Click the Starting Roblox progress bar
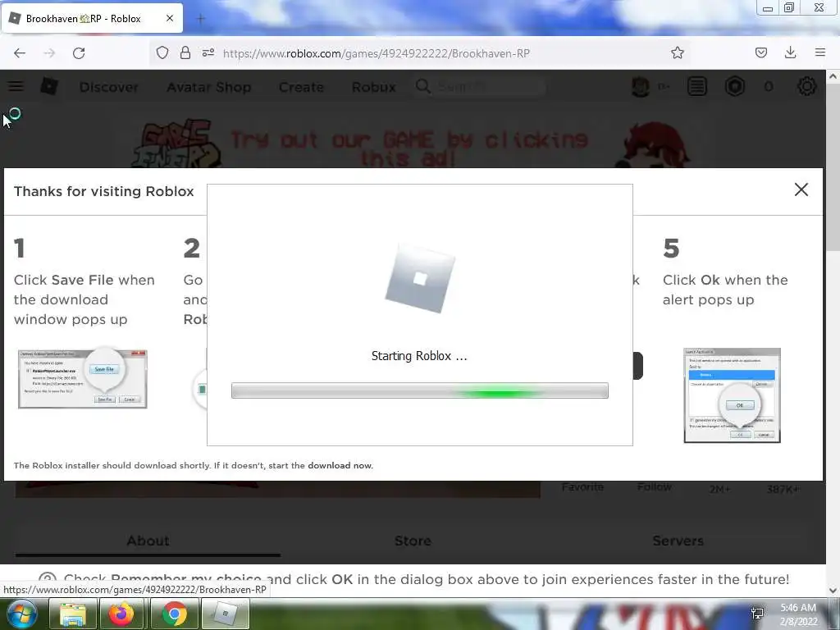This screenshot has width=840, height=630. tap(419, 390)
